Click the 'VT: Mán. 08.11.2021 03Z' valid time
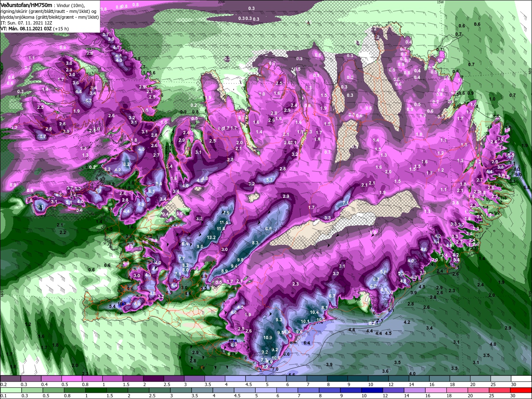The height and width of the screenshot is (399, 532). click(26, 29)
